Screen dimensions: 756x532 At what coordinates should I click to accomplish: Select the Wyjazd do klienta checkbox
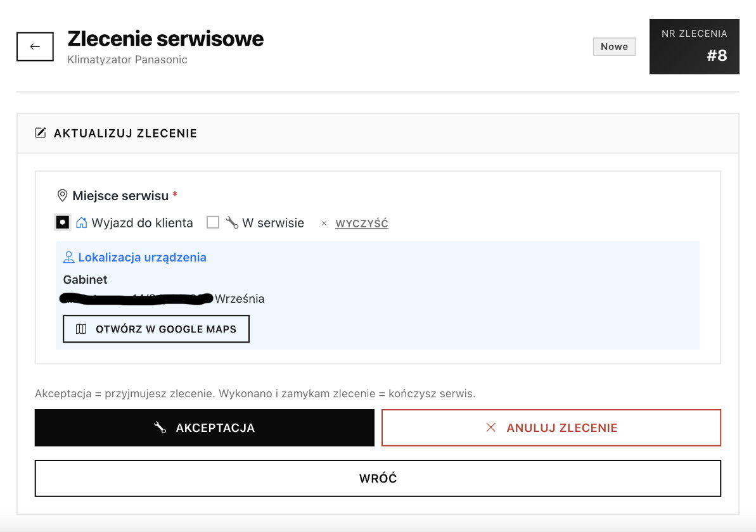(x=63, y=223)
